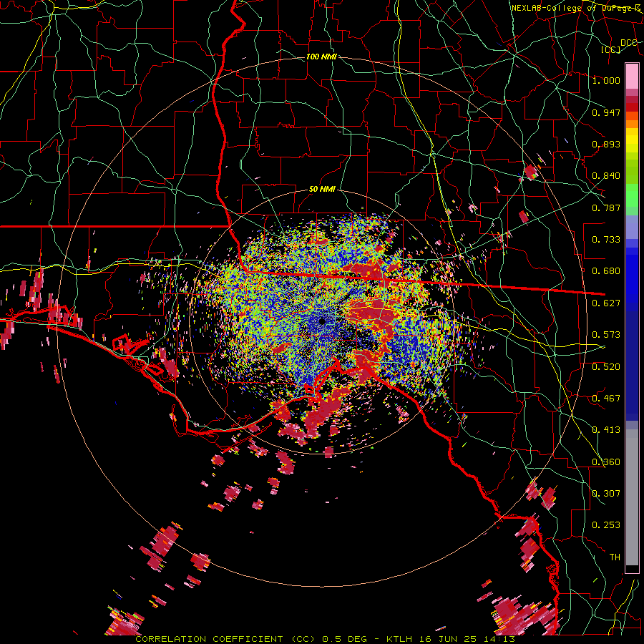The width and height of the screenshot is (644, 644).
Task: Click the 0.413 scale value
Action: [x=606, y=429]
